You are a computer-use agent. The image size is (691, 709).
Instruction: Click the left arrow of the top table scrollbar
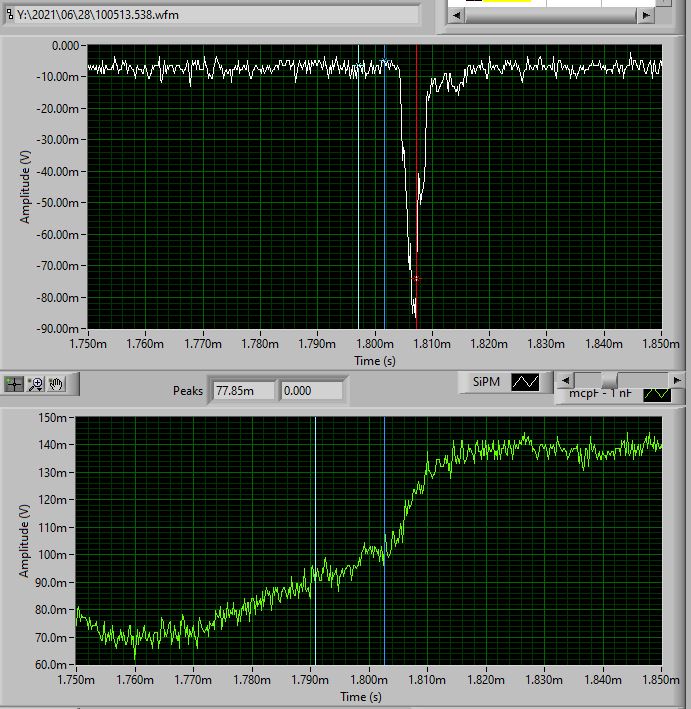[x=457, y=15]
